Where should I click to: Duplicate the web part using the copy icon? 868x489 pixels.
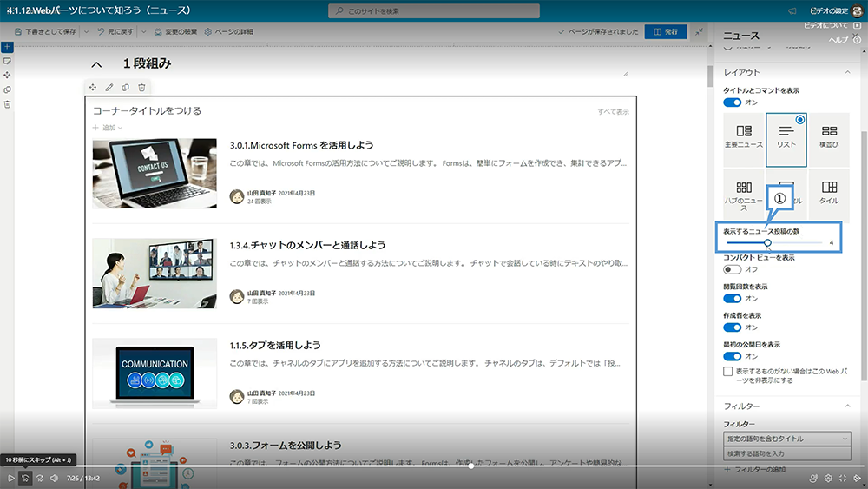[126, 88]
